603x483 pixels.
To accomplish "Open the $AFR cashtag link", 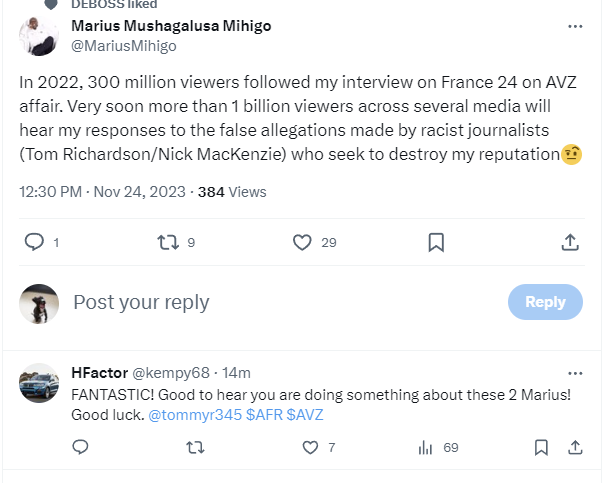I will pyautogui.click(x=264, y=414).
